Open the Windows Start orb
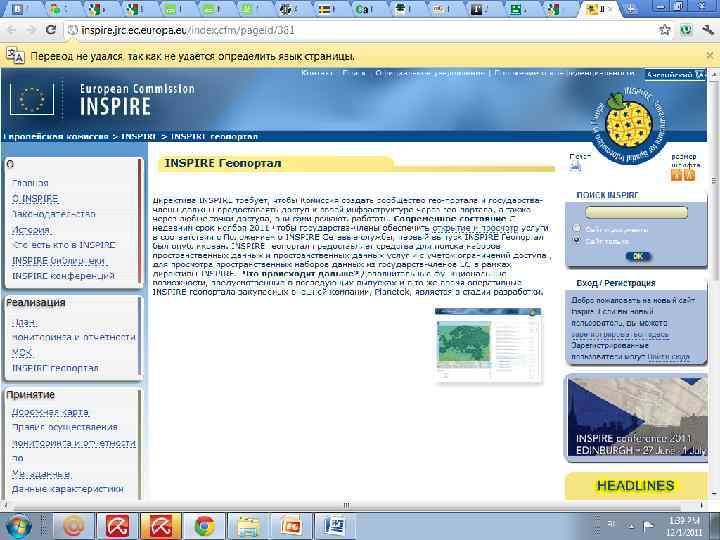This screenshot has height=540, width=720. [x=18, y=526]
